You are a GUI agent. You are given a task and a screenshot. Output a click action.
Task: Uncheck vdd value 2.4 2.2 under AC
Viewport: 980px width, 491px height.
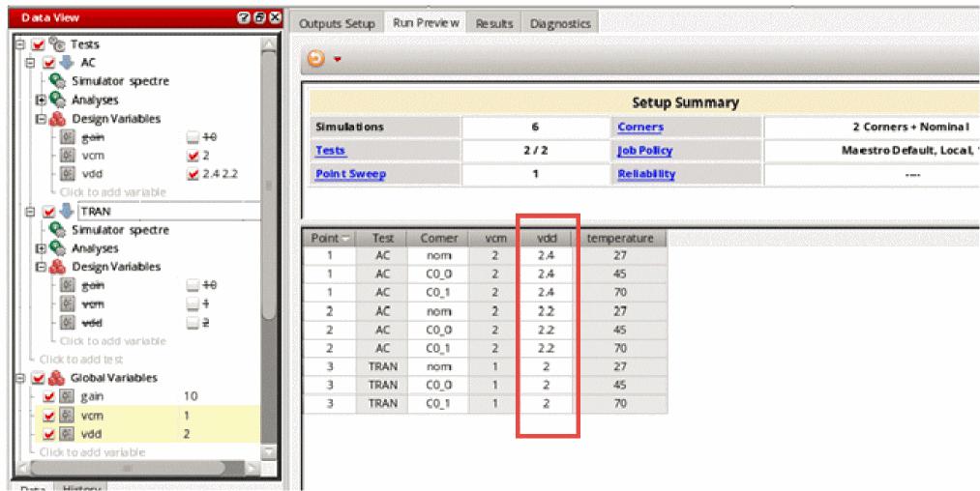click(x=193, y=174)
